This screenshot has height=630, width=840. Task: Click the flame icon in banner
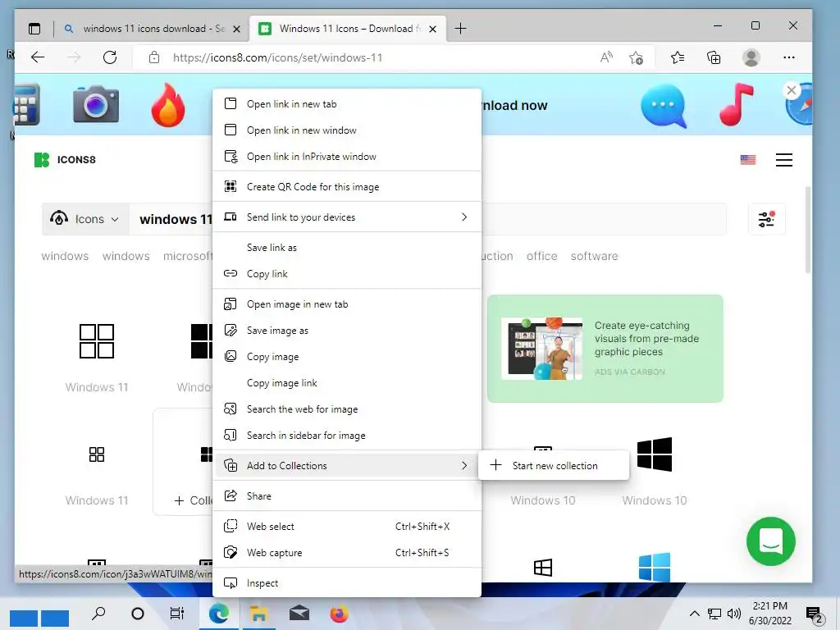pos(168,105)
